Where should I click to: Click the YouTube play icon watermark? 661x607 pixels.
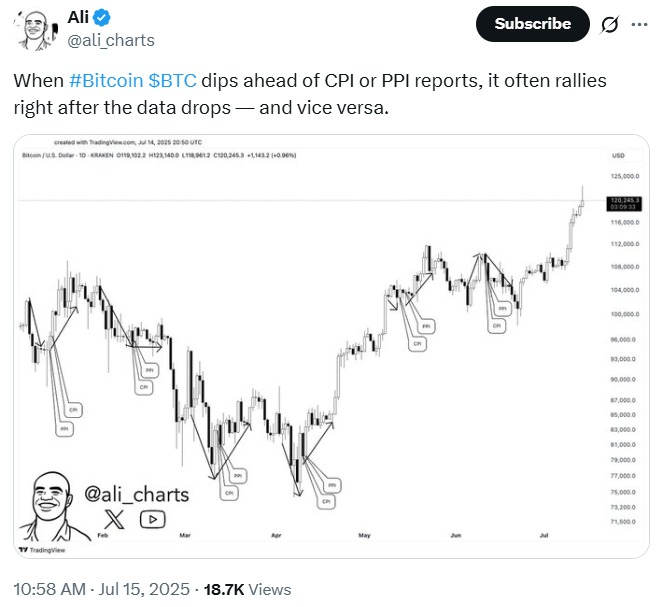153,519
